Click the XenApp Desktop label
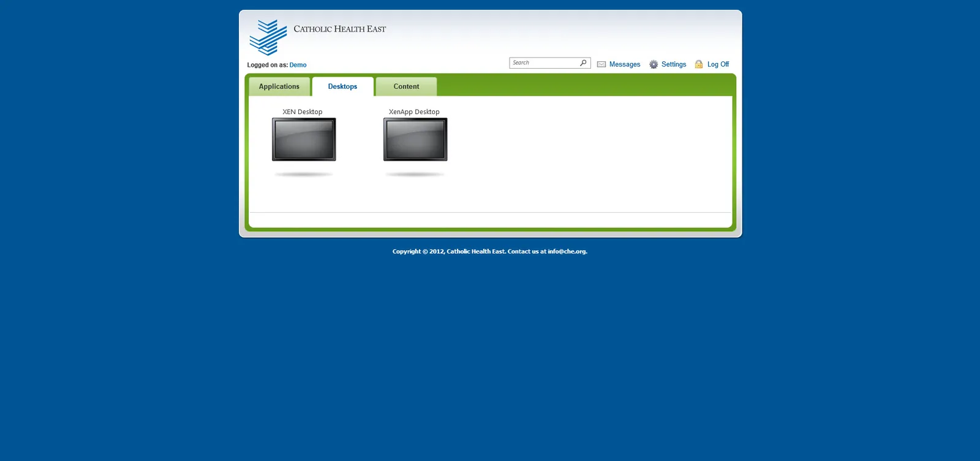980x461 pixels. point(414,112)
